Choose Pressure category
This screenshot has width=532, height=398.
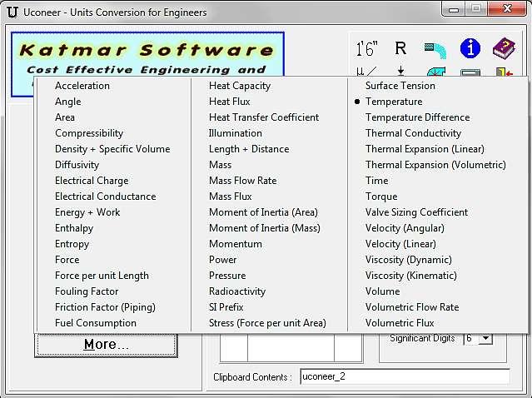[x=227, y=276]
